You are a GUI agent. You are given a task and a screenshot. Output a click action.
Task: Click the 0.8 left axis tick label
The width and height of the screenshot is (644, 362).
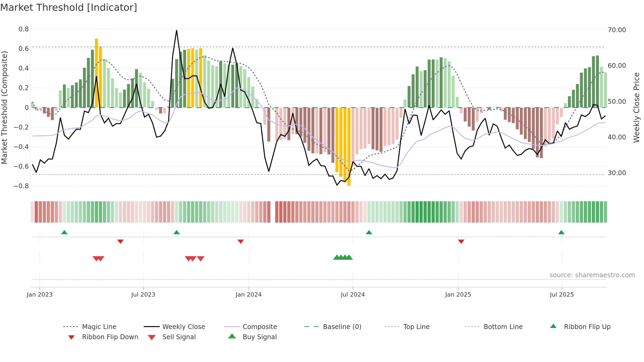[x=24, y=29]
